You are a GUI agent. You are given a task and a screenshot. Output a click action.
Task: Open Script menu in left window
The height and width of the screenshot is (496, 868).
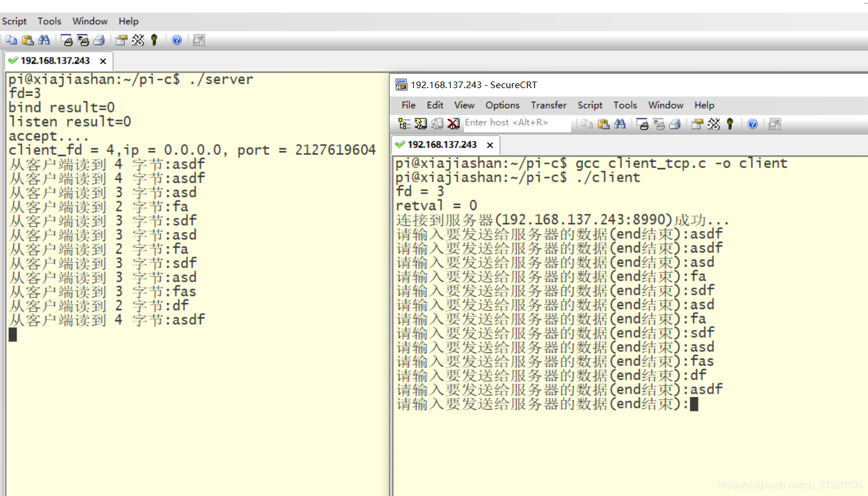tap(14, 21)
